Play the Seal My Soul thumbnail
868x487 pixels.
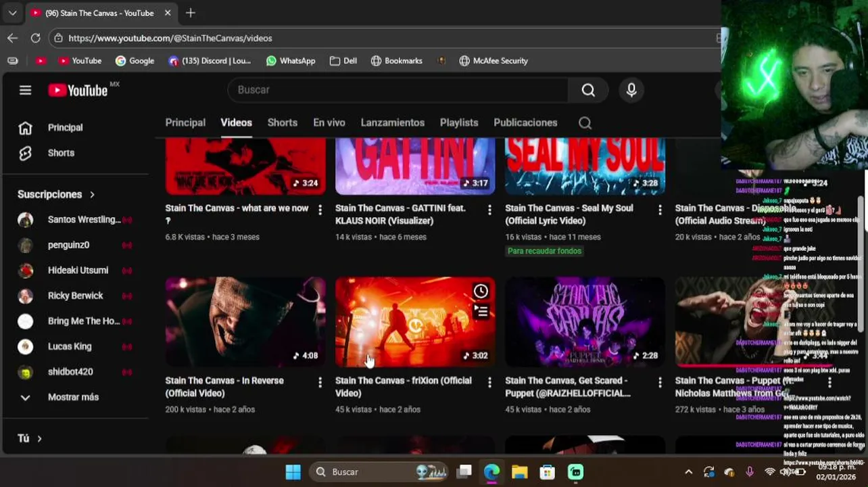pos(585,166)
